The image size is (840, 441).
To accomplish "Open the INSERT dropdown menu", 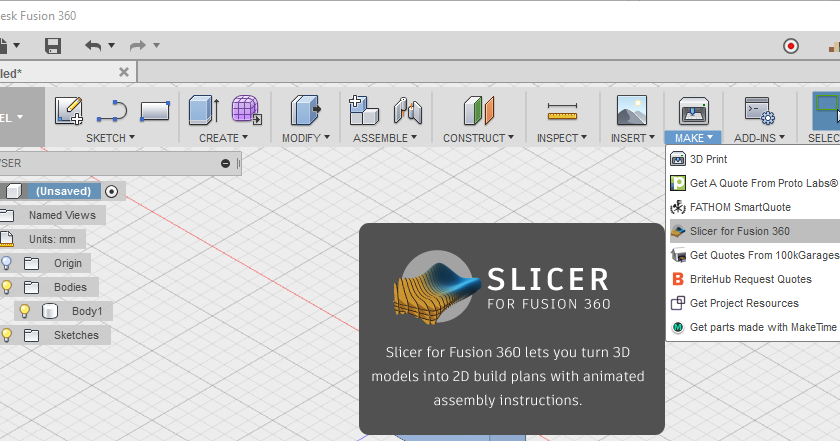I will (633, 138).
